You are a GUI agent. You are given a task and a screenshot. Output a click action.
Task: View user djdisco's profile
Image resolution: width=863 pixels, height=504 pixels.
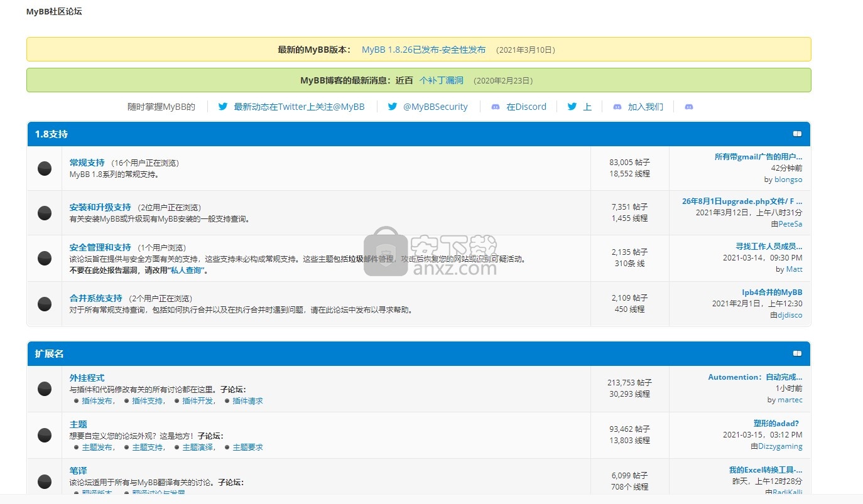coord(790,315)
